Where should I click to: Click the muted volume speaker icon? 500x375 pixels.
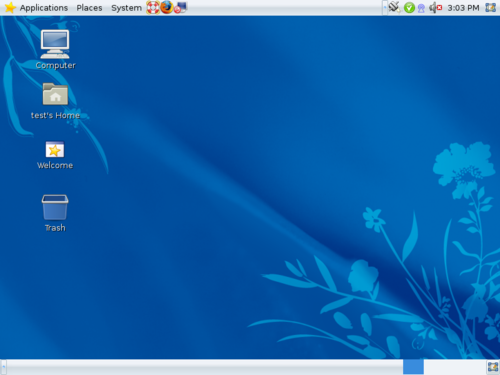tap(435, 7)
